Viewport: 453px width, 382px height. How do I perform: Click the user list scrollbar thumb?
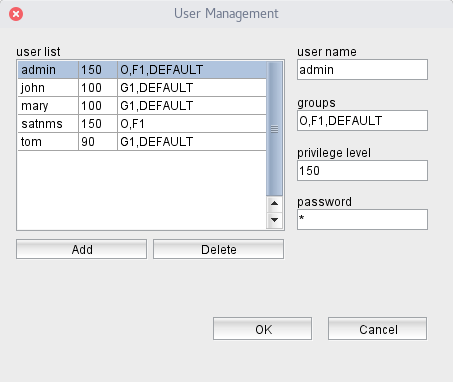[x=274, y=129]
